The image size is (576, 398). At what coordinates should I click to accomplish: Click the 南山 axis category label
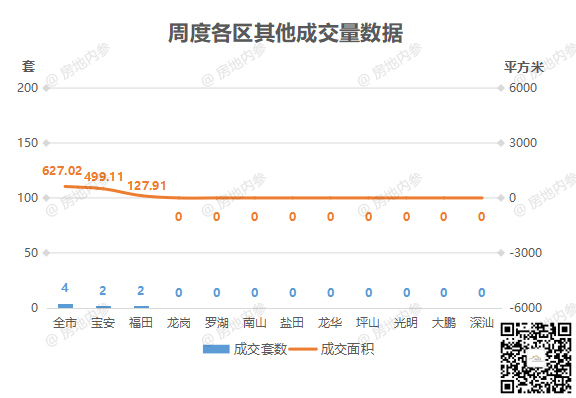pyautogui.click(x=255, y=323)
